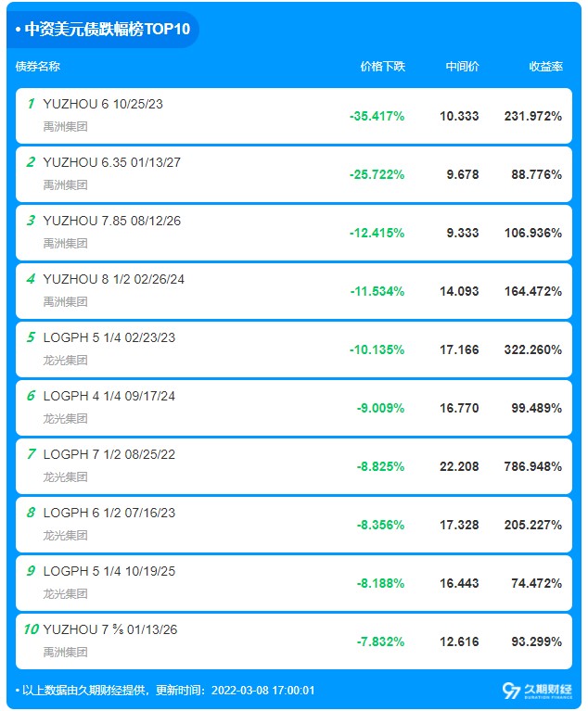The image size is (588, 711).
Task: Select the 价格下跌 column header
Action: (x=382, y=67)
